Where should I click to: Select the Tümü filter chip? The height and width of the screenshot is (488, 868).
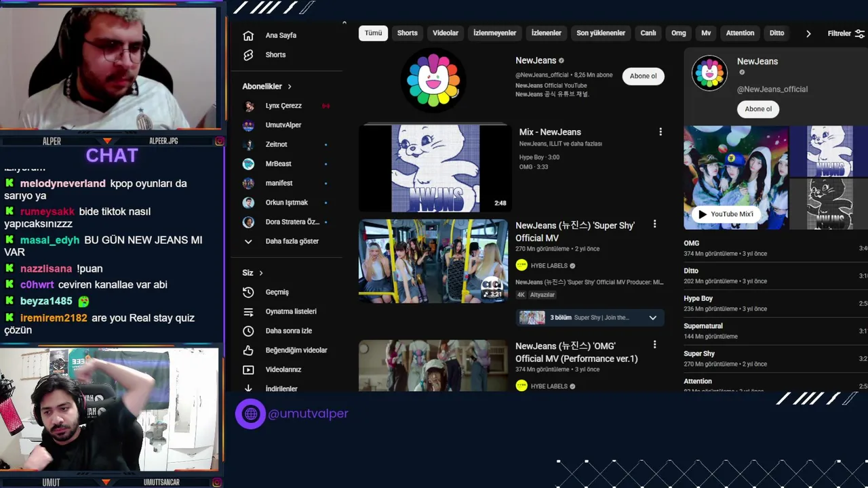coord(373,33)
